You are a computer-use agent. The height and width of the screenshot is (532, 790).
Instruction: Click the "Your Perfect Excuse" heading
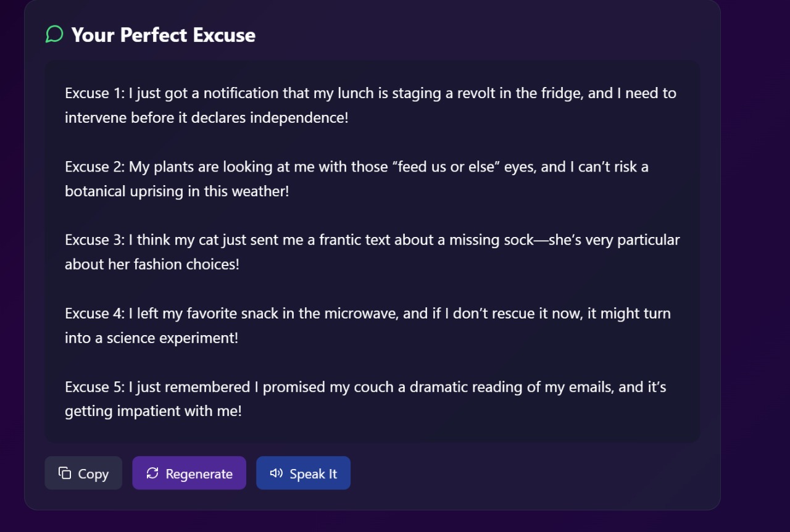click(163, 35)
